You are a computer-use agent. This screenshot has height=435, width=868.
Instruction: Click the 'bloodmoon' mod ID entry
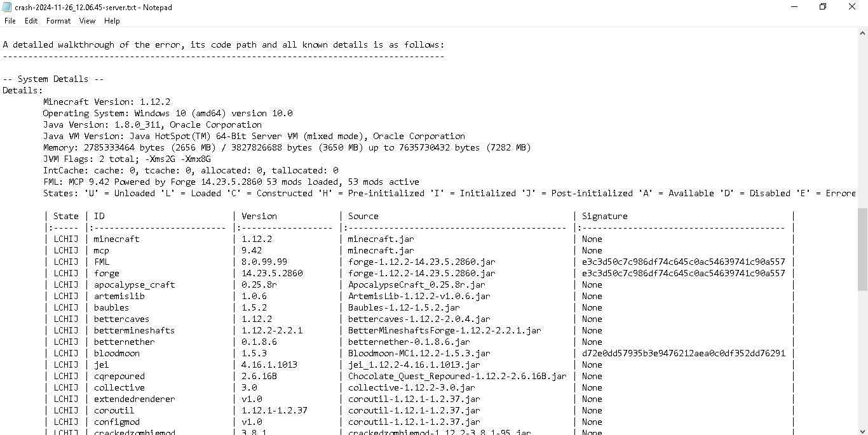click(117, 353)
